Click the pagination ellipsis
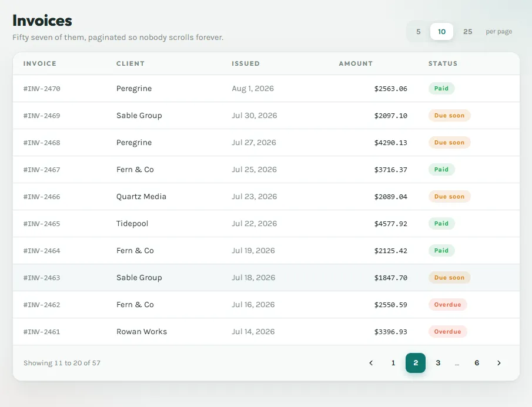 (457, 364)
